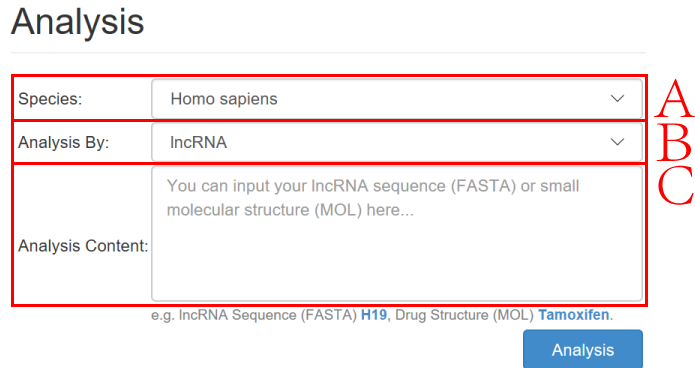The height and width of the screenshot is (368, 695).
Task: Click the red letter C annotation
Action: pyautogui.click(x=675, y=185)
